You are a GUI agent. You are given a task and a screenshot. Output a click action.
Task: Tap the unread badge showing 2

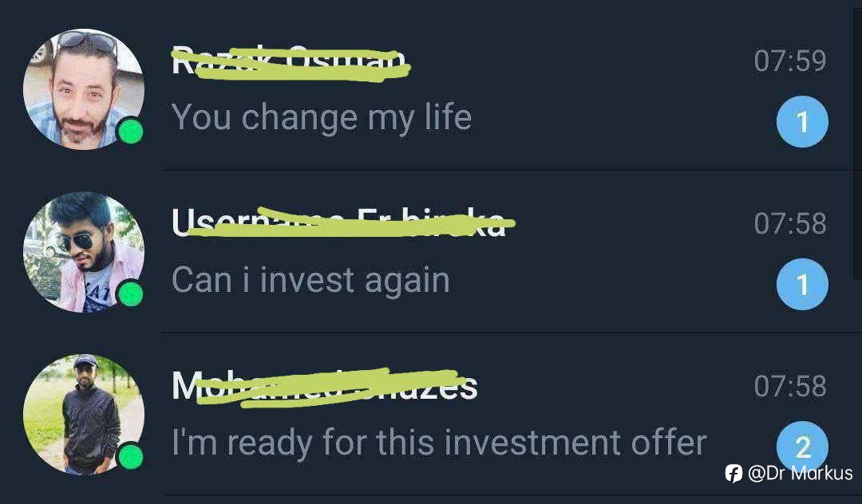pyautogui.click(x=802, y=446)
